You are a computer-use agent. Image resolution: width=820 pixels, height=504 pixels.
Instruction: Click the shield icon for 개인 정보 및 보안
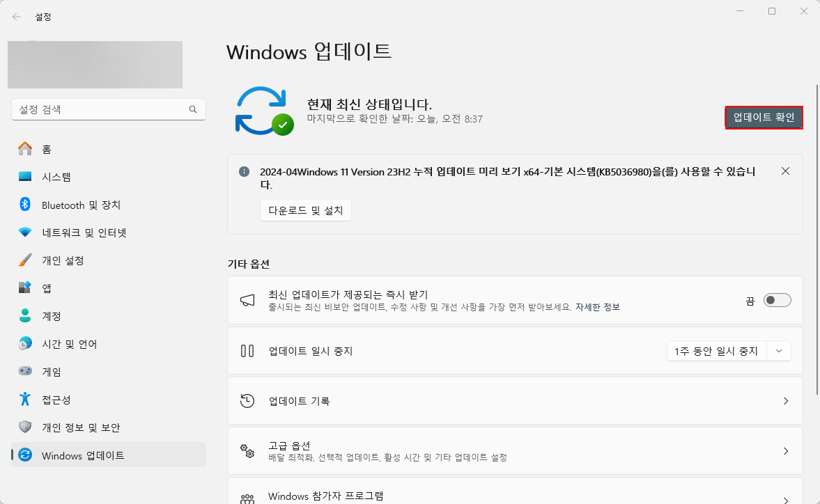(x=25, y=427)
